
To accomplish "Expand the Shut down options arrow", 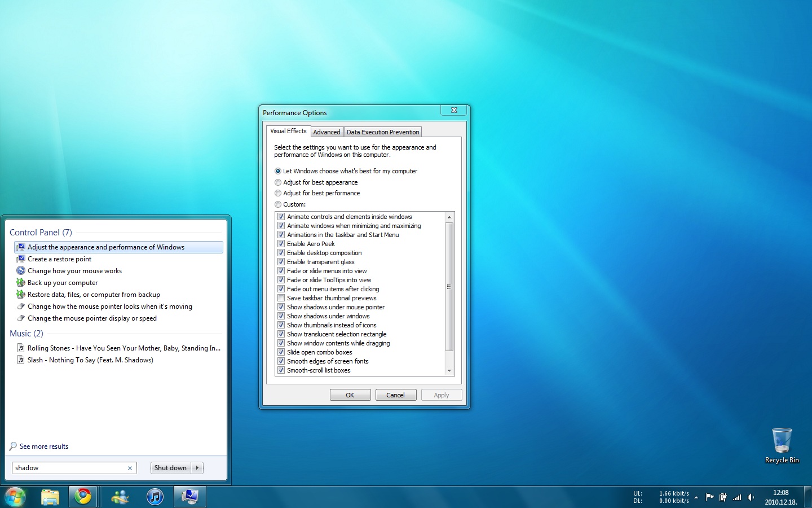I will (197, 468).
